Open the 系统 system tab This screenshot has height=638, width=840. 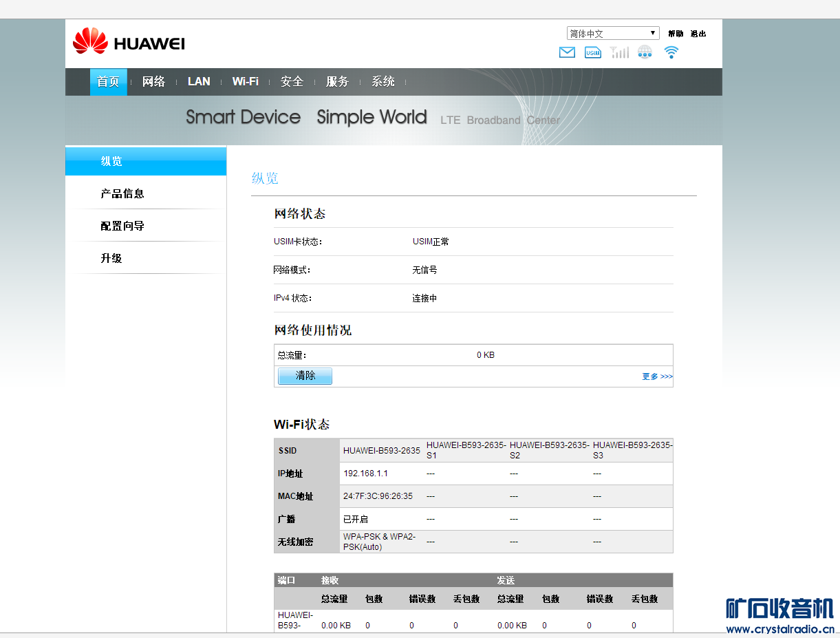click(x=383, y=82)
